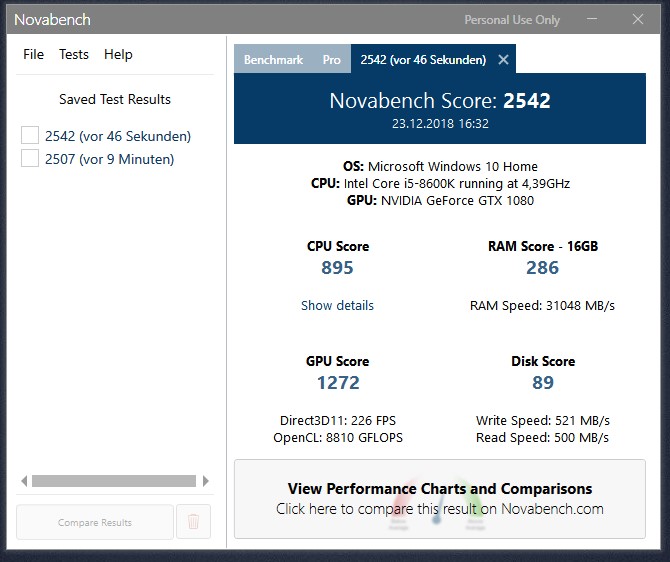Click Direct3D11: 226 FPS
Screen dimensions: 670x562
338,421
